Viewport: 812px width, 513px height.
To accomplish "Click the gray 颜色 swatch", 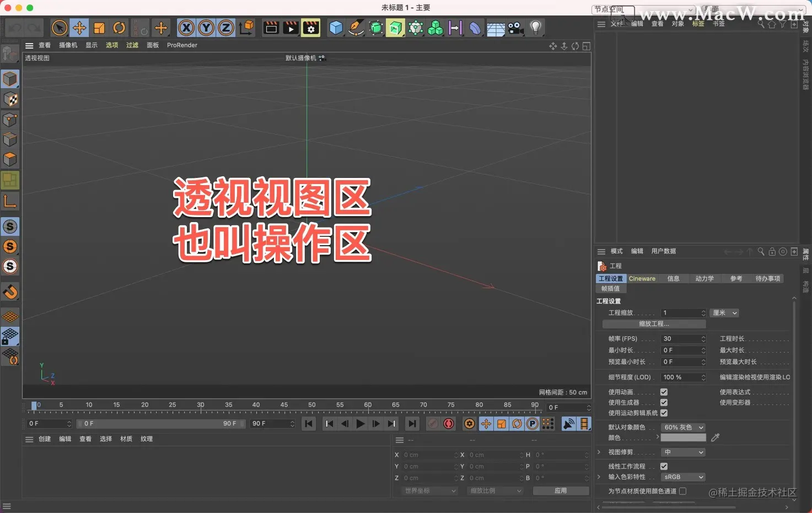I will pos(684,438).
